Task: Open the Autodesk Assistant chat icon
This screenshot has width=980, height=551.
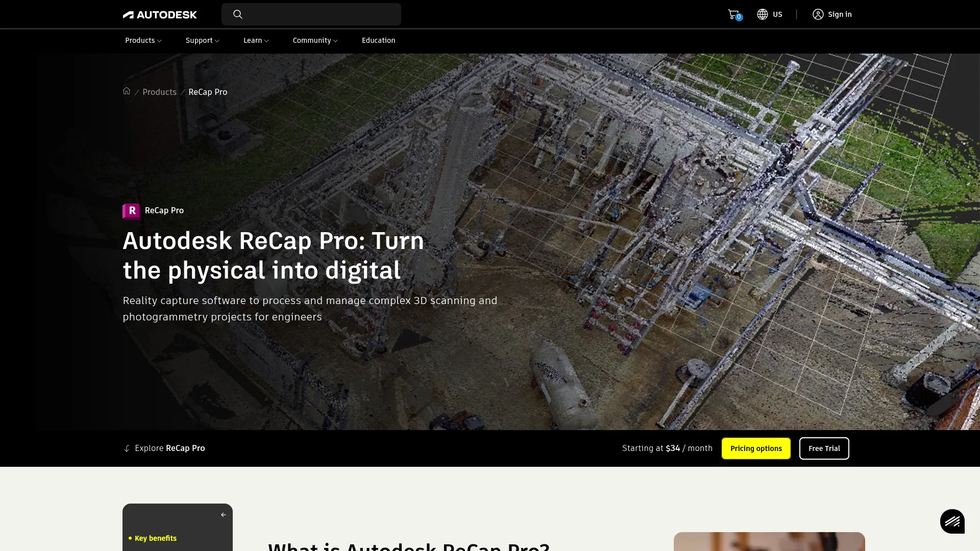Action: [x=952, y=521]
